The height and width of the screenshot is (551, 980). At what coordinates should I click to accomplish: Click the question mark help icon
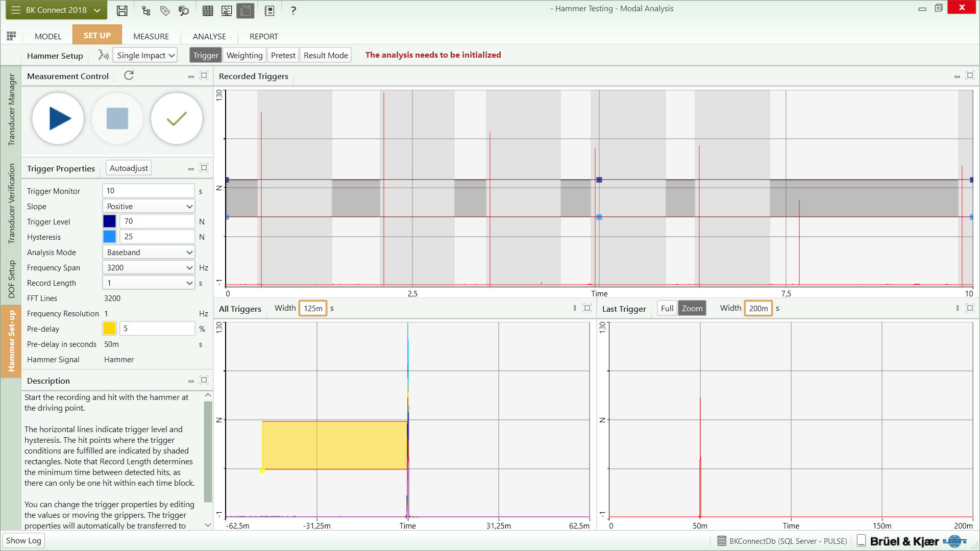[293, 10]
